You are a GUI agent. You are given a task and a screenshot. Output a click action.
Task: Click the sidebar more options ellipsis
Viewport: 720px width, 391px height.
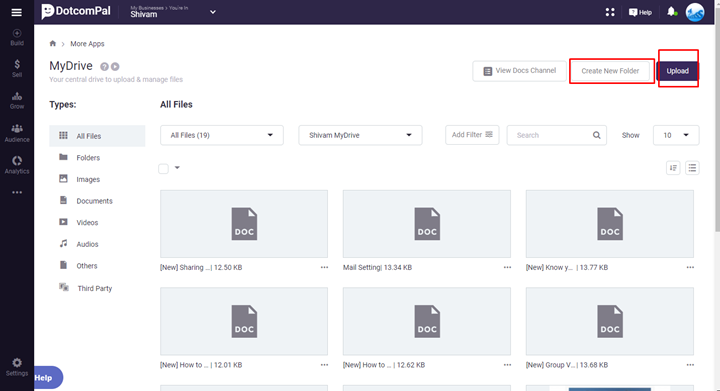(x=17, y=192)
